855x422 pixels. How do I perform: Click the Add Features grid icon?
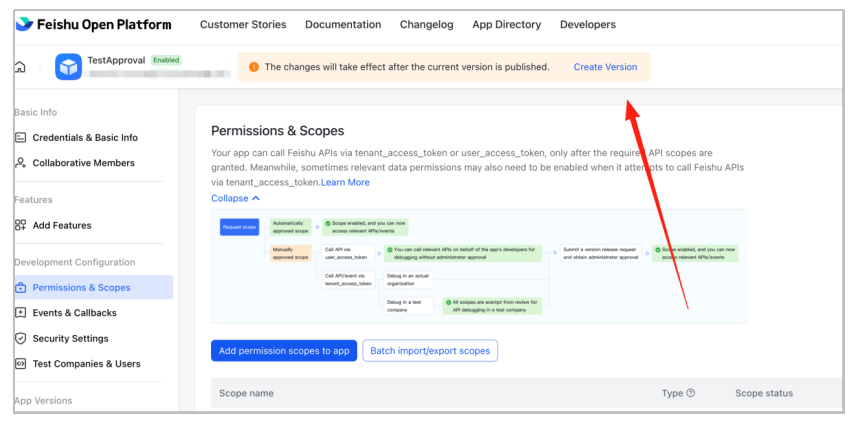21,225
